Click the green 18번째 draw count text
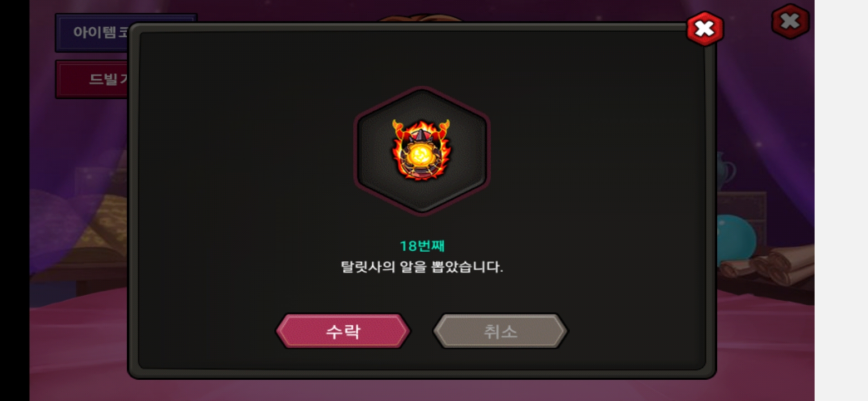 point(422,246)
